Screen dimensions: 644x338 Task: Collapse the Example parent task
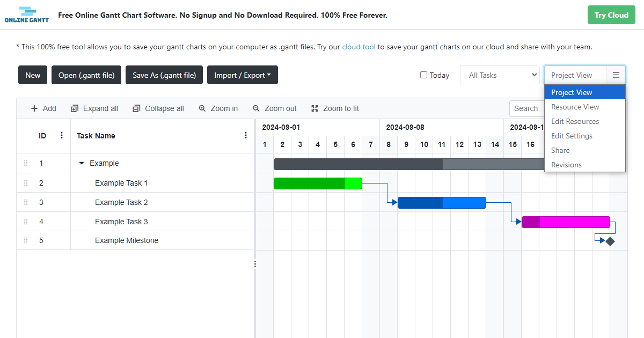click(82, 163)
